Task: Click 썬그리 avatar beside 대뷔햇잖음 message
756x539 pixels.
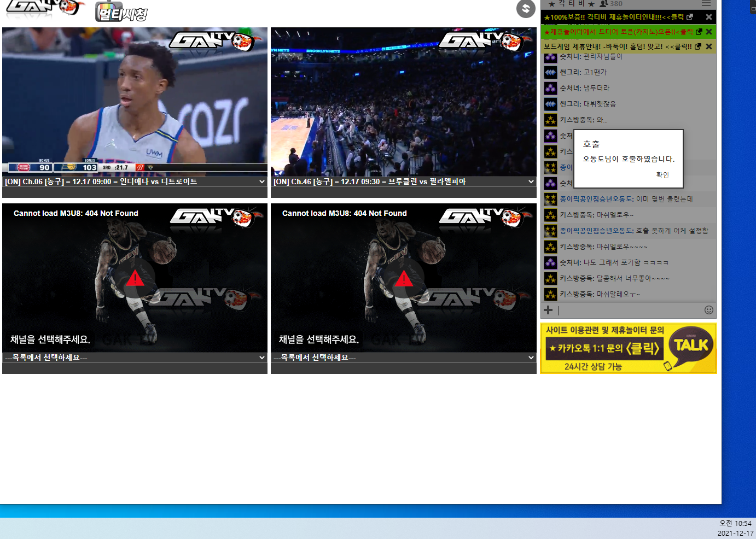Action: (x=550, y=104)
